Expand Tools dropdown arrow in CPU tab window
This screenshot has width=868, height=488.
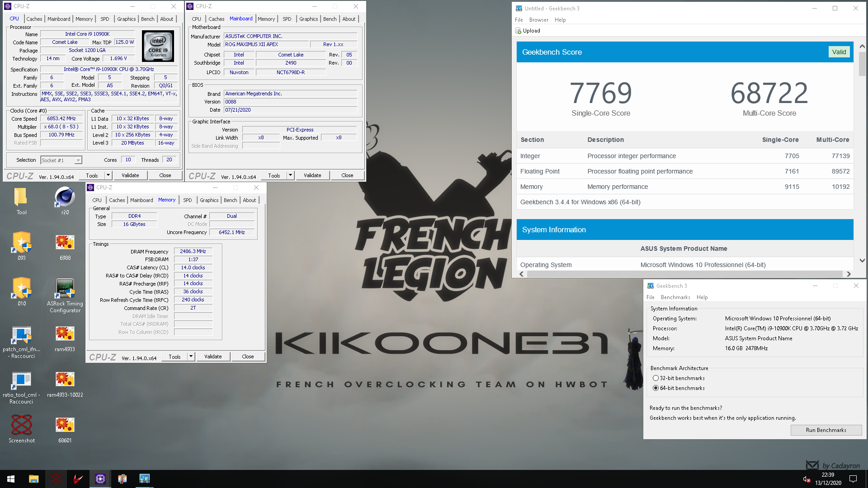tap(108, 175)
